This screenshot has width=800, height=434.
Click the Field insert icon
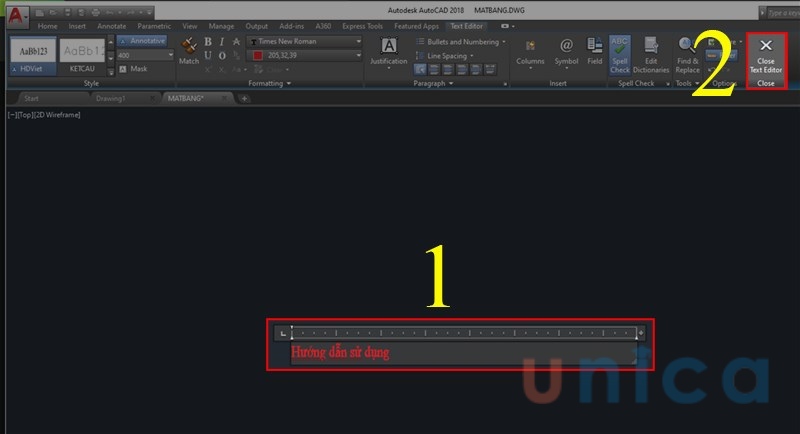click(x=595, y=52)
